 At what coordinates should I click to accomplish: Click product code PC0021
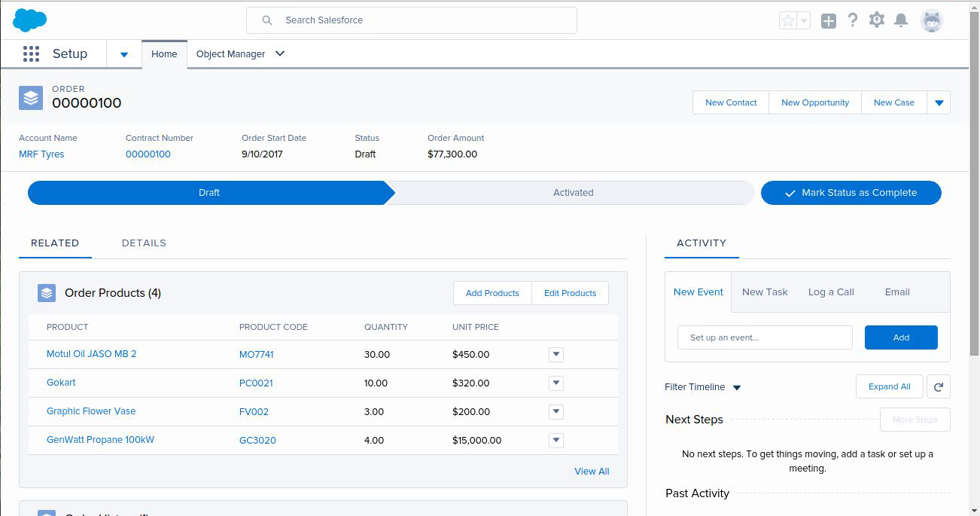click(256, 383)
